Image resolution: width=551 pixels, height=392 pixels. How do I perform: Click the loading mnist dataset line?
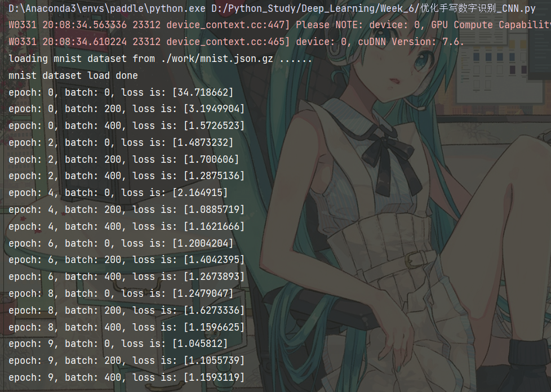160,59
